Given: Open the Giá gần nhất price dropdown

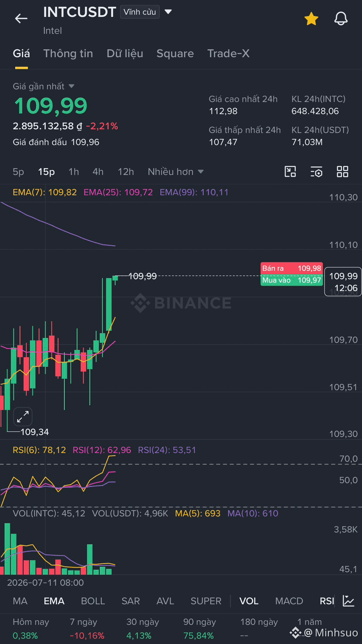Looking at the screenshot, I should coord(44,86).
